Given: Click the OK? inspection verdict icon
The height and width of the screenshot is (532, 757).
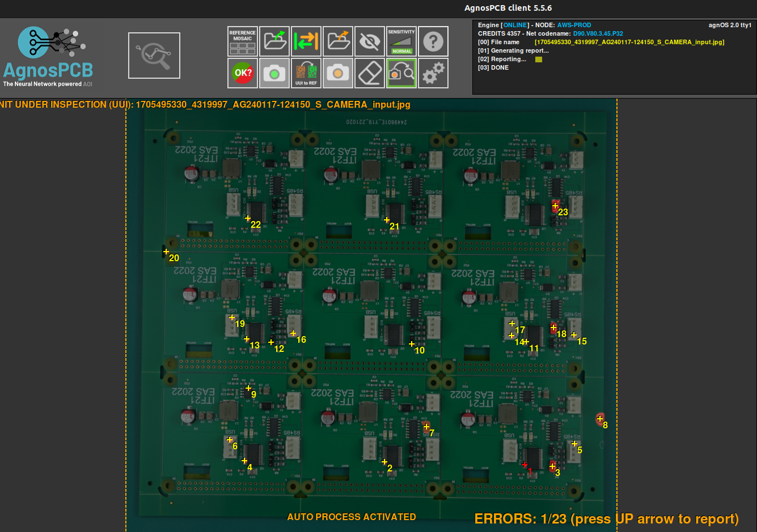Looking at the screenshot, I should click(x=242, y=73).
